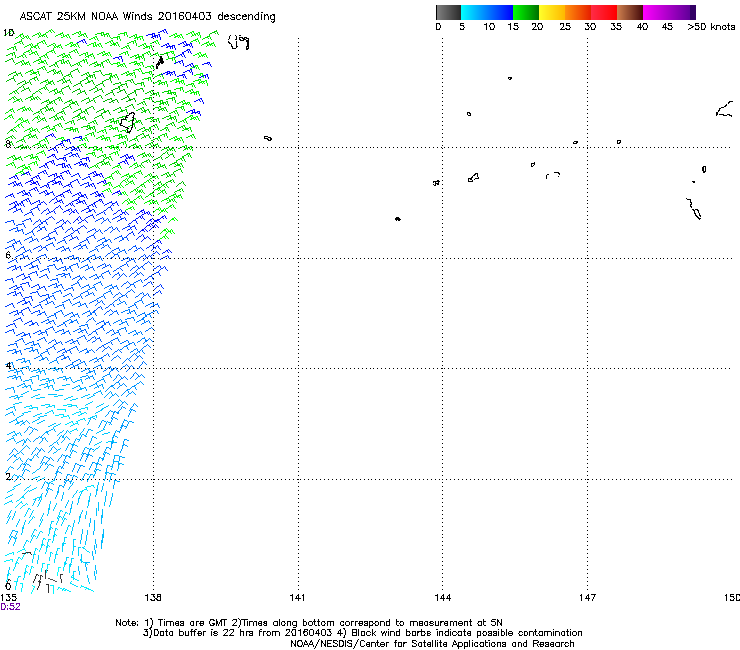Click longitude label '135' on bottom axis
The height and width of the screenshot is (650, 740).
(x=8, y=598)
